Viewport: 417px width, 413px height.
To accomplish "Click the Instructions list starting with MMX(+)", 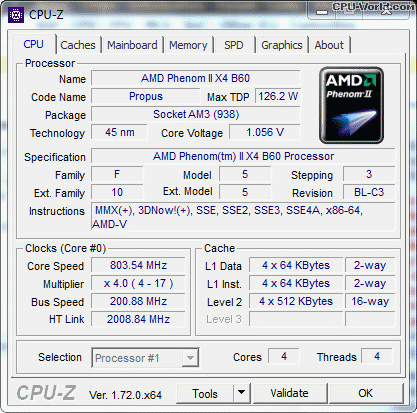I will (243, 217).
